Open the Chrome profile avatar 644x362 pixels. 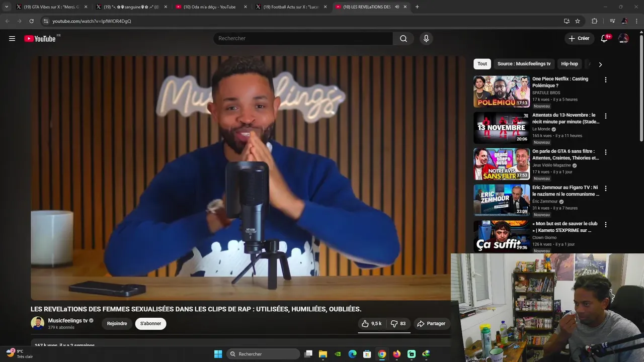click(624, 21)
